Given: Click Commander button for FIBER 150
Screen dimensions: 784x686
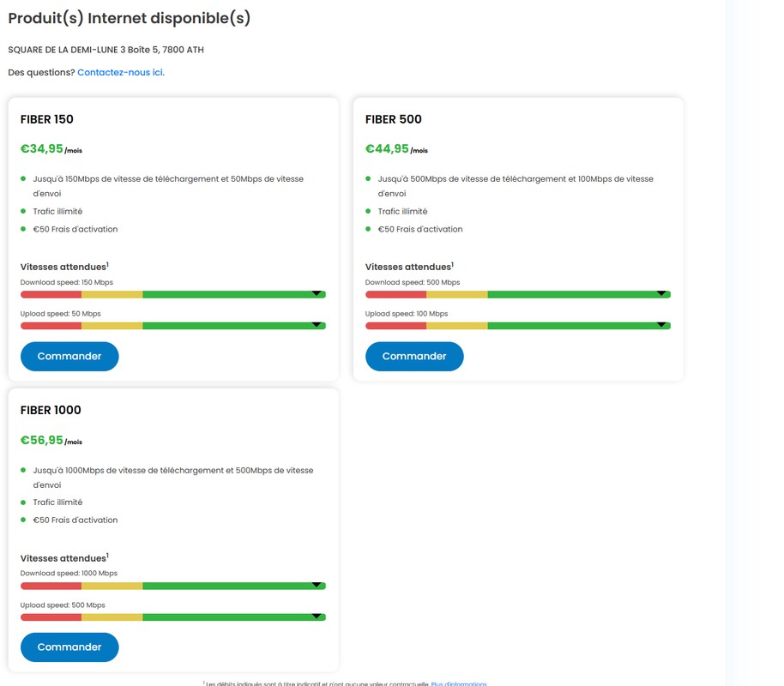Looking at the screenshot, I should 69,357.
